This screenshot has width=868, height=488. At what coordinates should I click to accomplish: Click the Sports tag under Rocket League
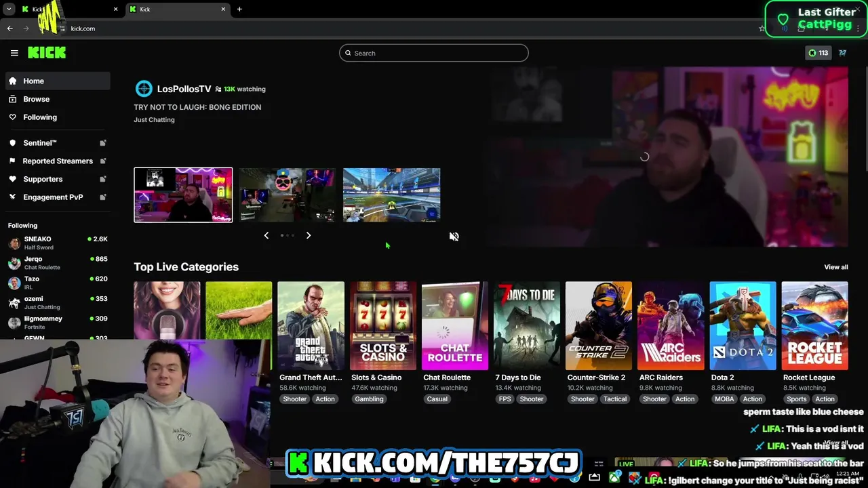[797, 399]
